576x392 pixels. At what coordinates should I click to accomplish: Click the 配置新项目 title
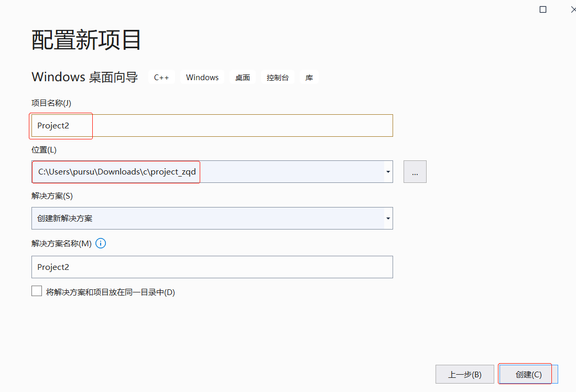point(86,40)
